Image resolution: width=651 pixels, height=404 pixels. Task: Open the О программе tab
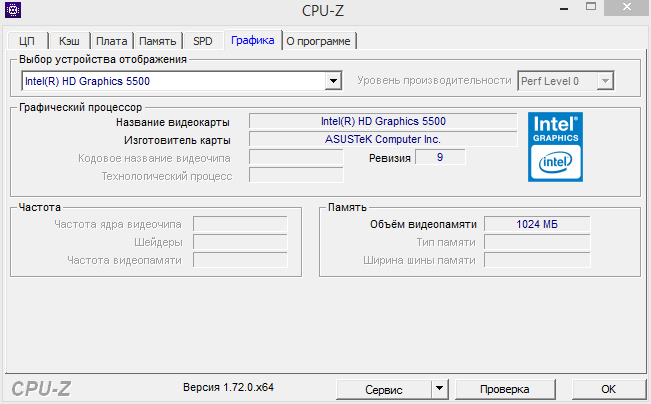coord(318,41)
